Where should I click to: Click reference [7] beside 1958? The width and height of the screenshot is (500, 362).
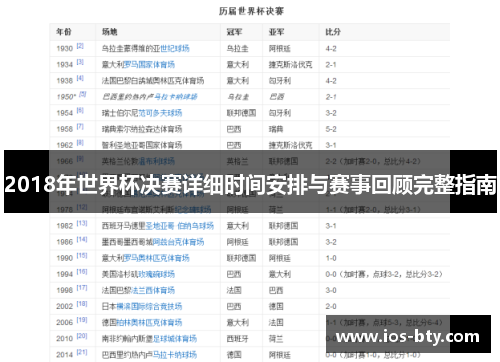pyautogui.click(x=80, y=127)
